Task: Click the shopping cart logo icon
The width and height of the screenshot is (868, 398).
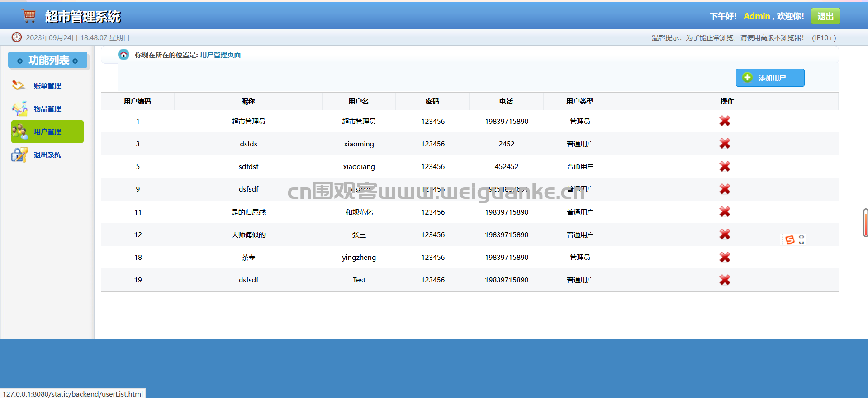Action: [29, 16]
